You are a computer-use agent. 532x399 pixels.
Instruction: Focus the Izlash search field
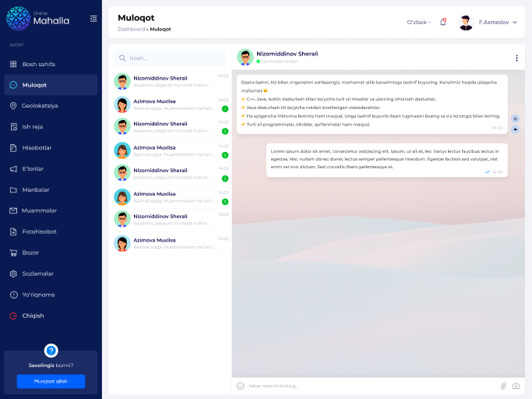171,58
